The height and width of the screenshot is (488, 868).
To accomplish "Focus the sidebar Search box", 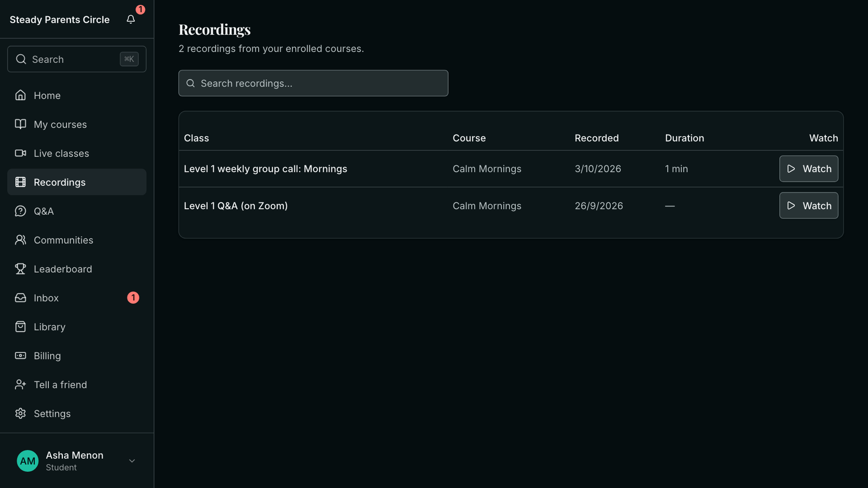I will (x=77, y=59).
